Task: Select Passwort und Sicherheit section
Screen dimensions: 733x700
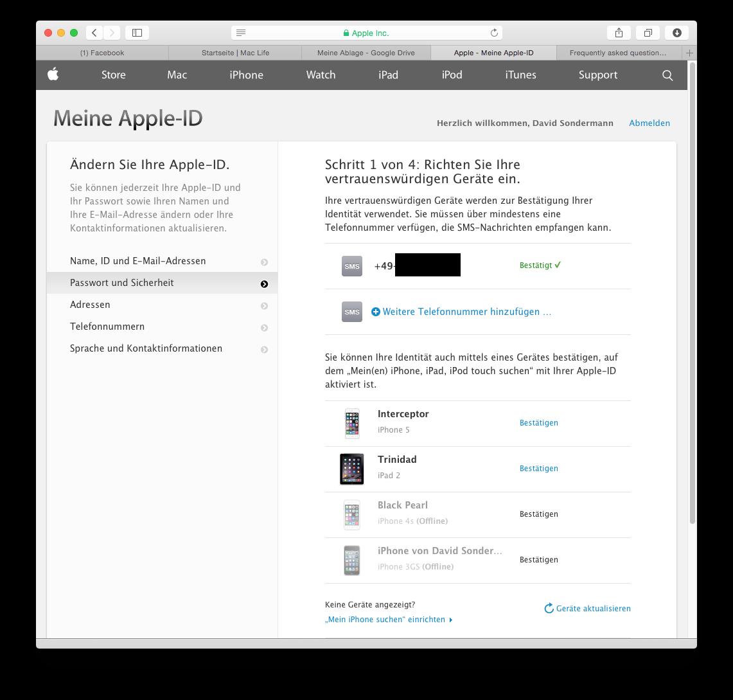Action: point(163,283)
